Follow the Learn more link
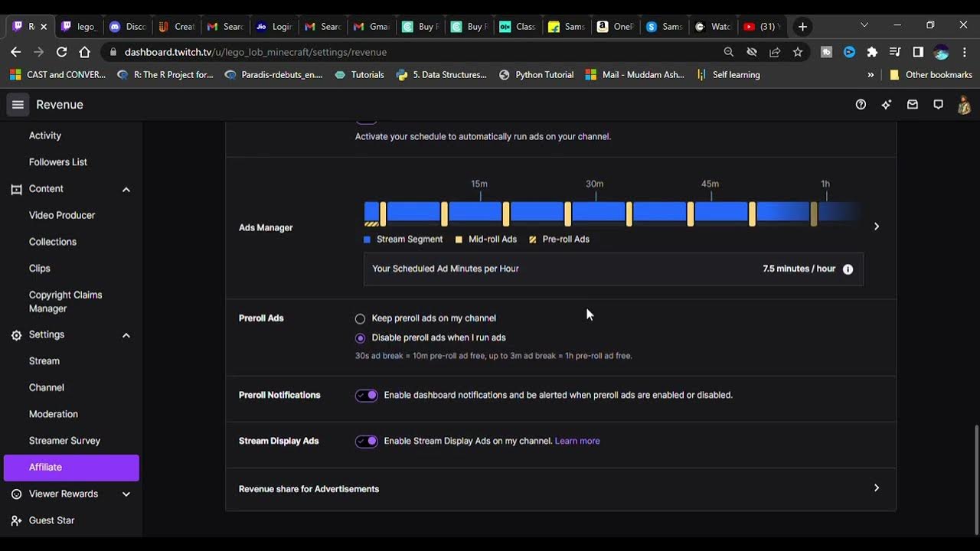This screenshot has width=980, height=551. [x=577, y=441]
